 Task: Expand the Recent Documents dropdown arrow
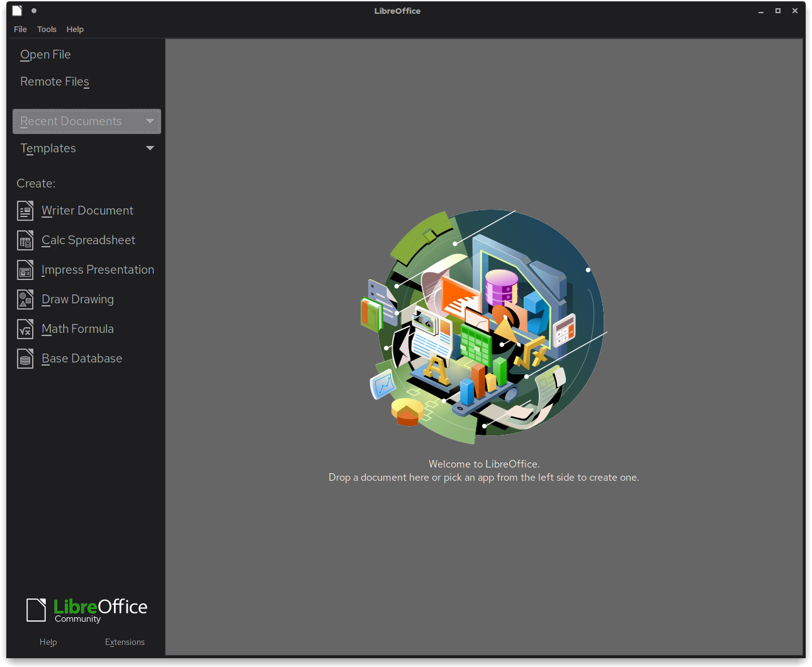click(150, 121)
